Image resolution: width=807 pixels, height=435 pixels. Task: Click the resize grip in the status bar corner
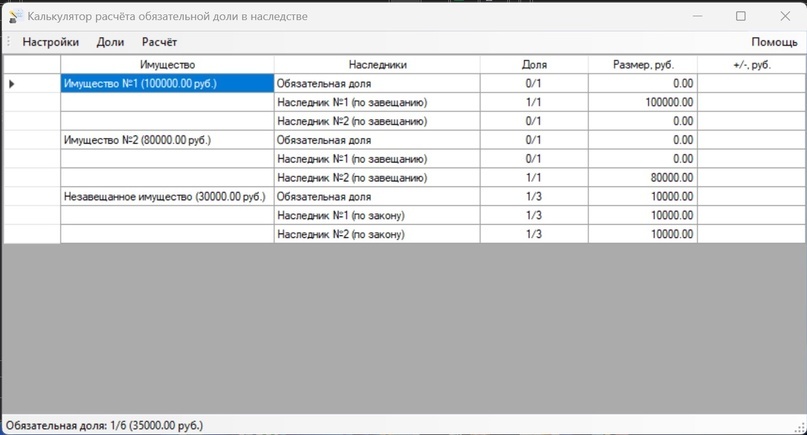point(800,428)
